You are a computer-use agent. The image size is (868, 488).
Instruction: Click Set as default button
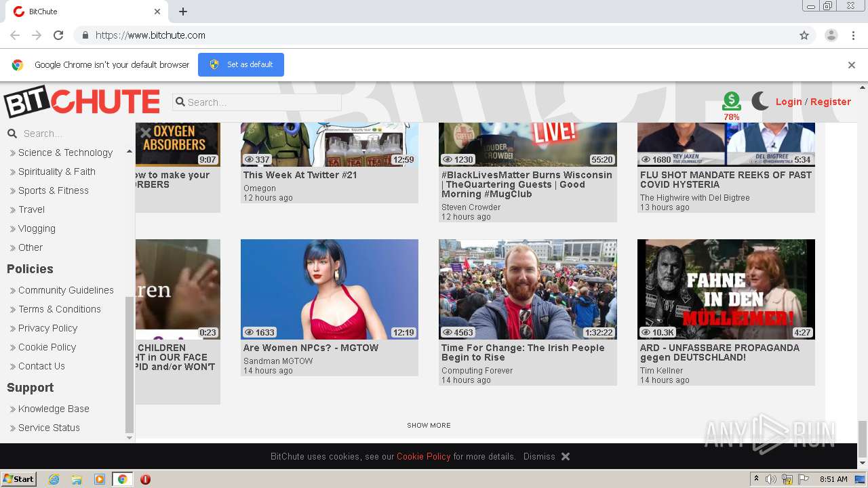coord(241,64)
